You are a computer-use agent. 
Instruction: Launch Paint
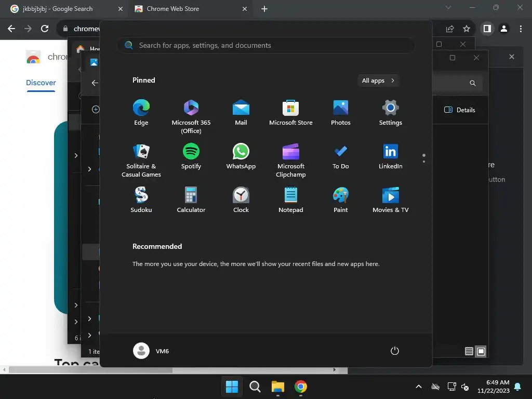click(x=341, y=200)
